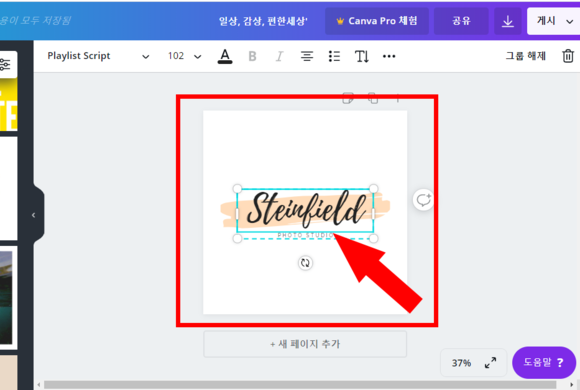Toggle bold formatting
This screenshot has height=390, width=580.
[x=252, y=56]
